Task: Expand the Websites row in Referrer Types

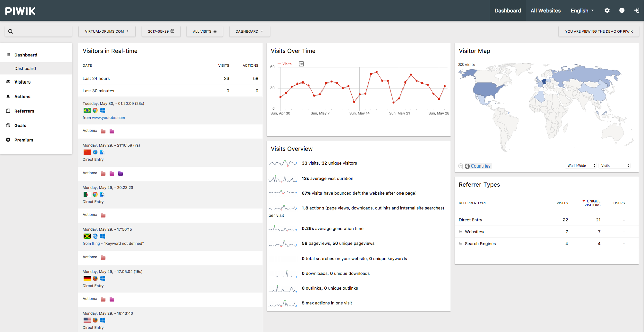Action: [x=461, y=232]
